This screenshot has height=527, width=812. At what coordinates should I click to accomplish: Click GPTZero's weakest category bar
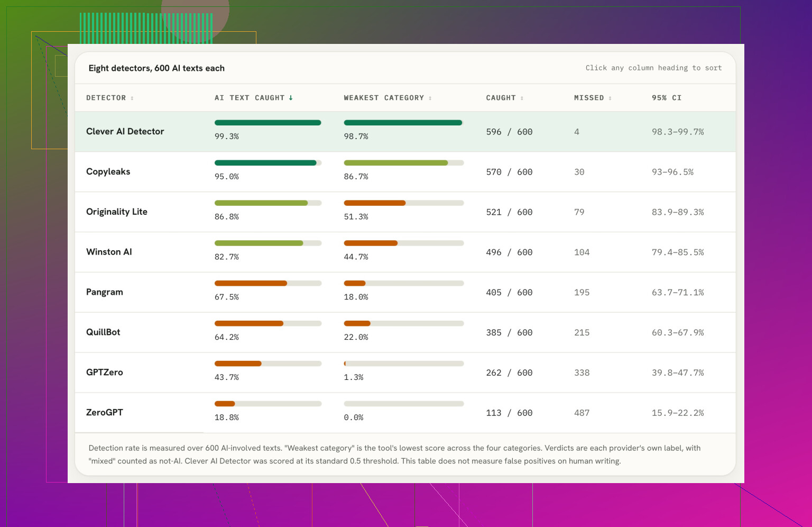point(404,364)
